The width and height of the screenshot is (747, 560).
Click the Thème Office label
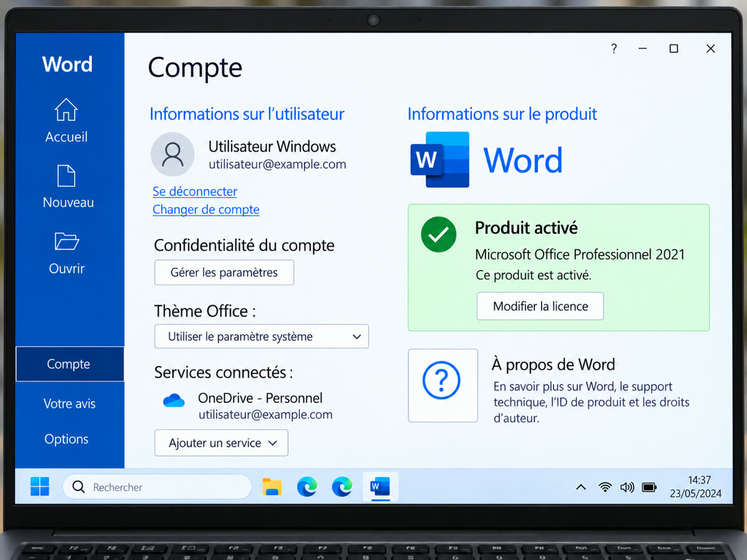(205, 311)
